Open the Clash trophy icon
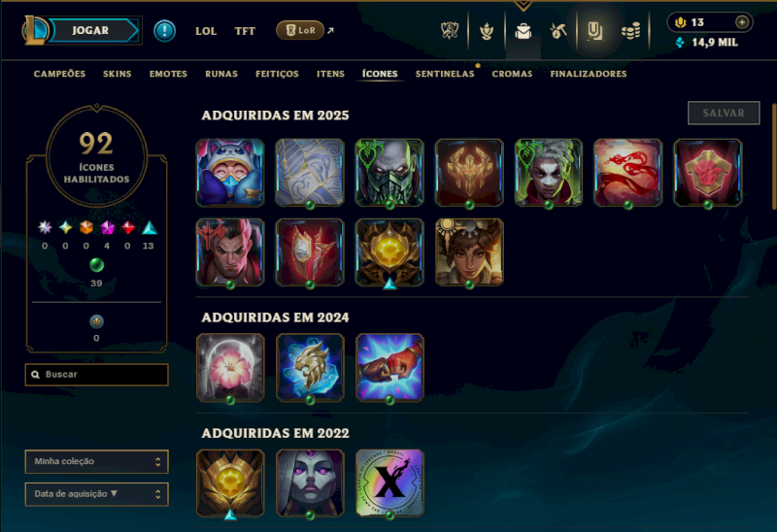 pyautogui.click(x=450, y=31)
